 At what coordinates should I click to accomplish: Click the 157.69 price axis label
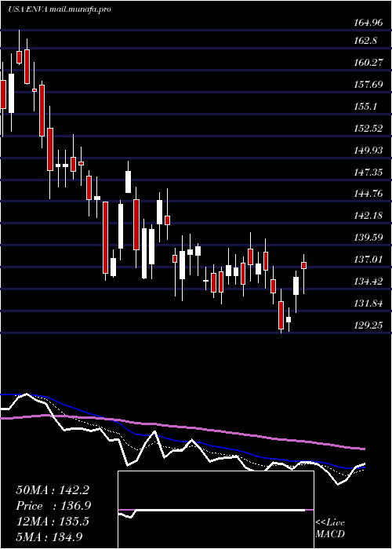point(368,85)
